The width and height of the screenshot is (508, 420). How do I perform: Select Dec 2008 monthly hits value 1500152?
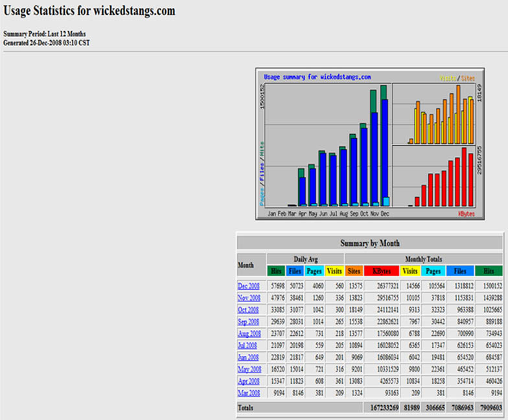click(x=492, y=286)
